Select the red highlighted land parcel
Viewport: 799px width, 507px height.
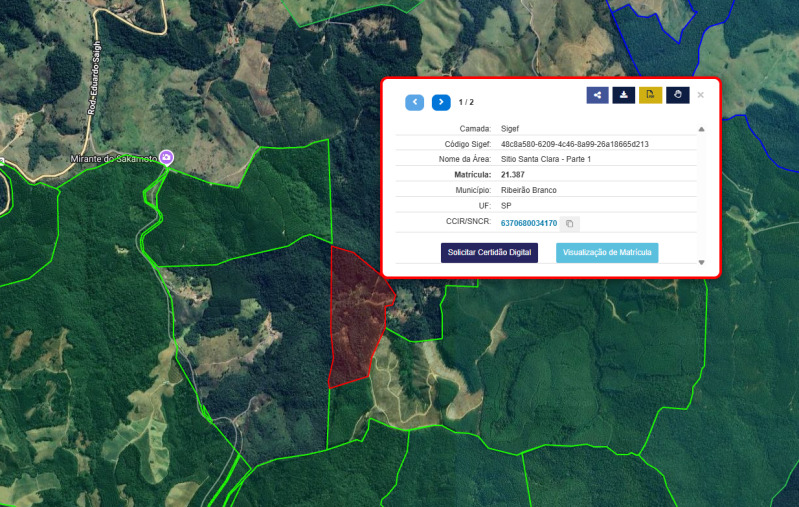click(358, 316)
